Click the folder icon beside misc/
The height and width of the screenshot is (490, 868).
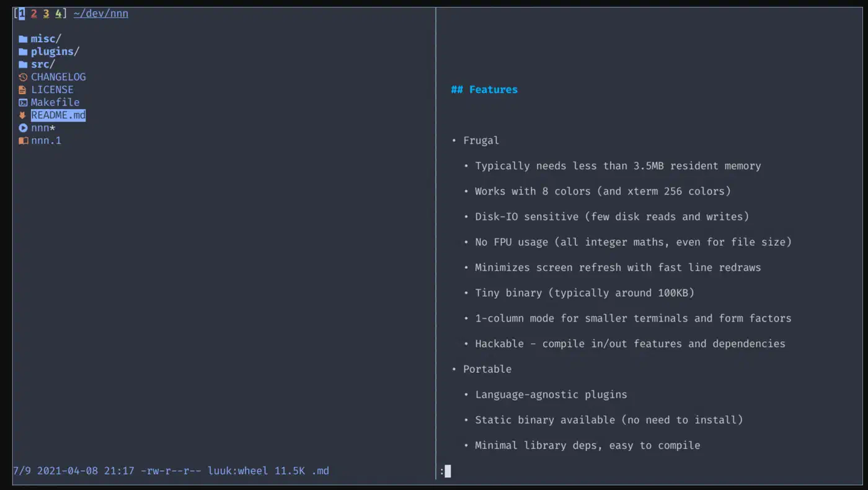[x=23, y=39]
